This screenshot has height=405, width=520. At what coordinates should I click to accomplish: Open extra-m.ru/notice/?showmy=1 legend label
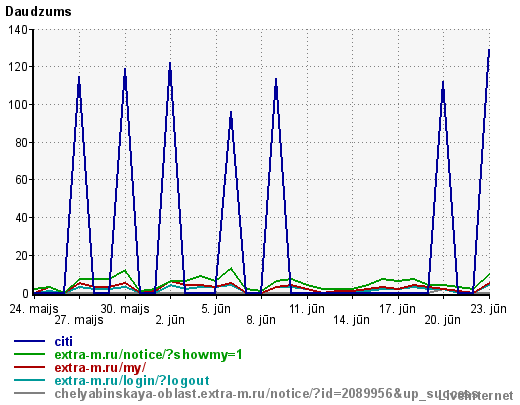[x=148, y=355]
